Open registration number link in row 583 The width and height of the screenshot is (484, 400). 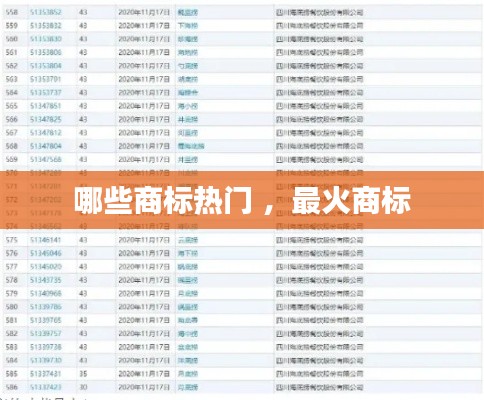point(46,347)
